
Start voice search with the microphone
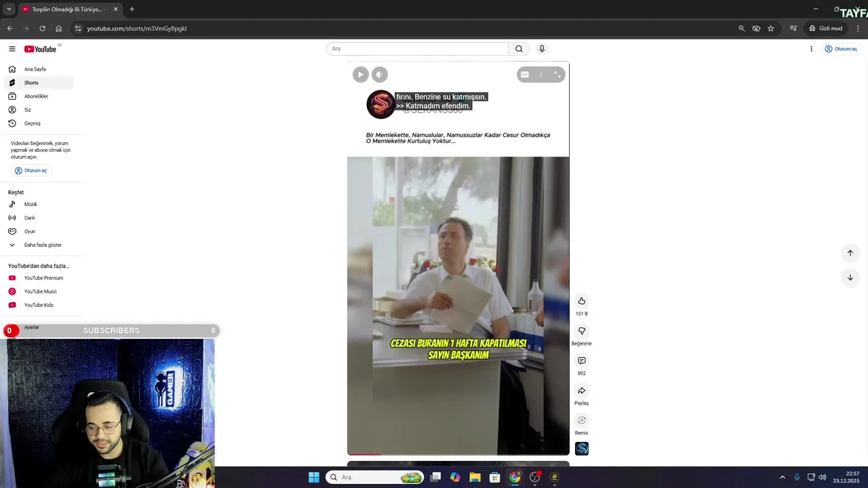[542, 49]
